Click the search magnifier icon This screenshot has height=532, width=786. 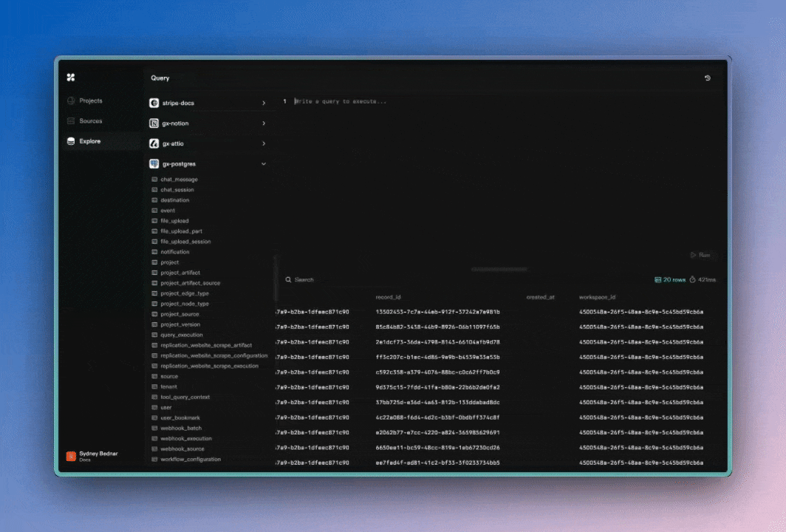[288, 280]
